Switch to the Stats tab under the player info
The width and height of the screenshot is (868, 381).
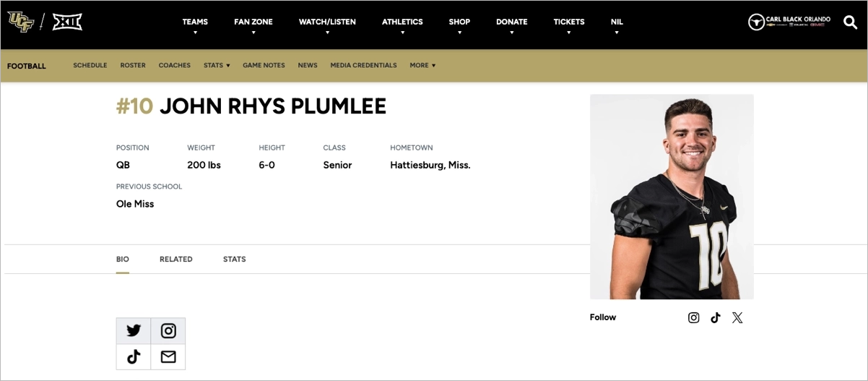234,259
